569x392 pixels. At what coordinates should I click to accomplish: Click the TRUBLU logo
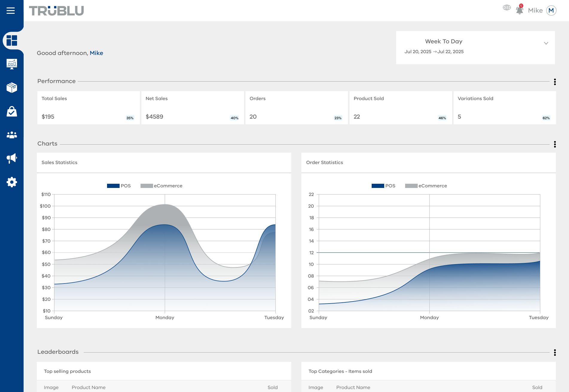56,11
